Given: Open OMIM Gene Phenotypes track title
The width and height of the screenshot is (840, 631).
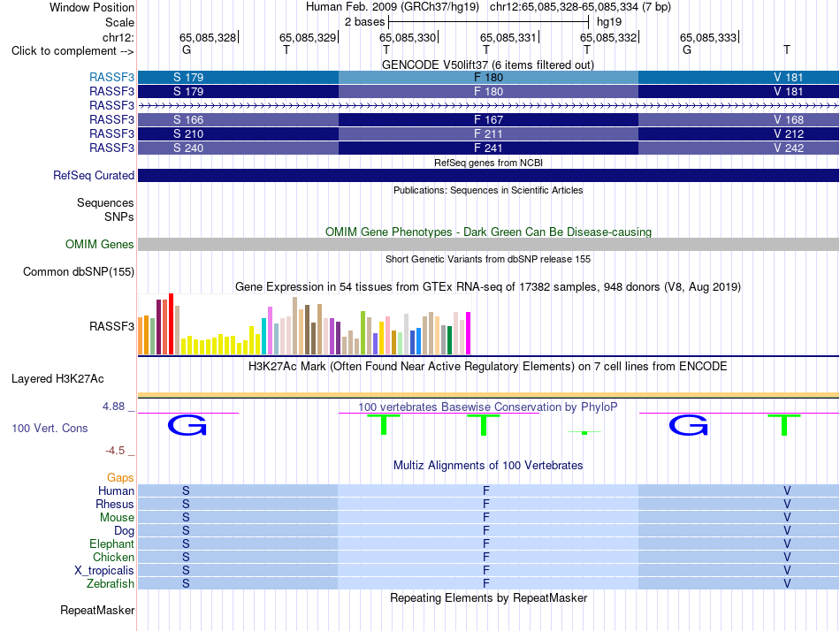Looking at the screenshot, I should (x=488, y=232).
